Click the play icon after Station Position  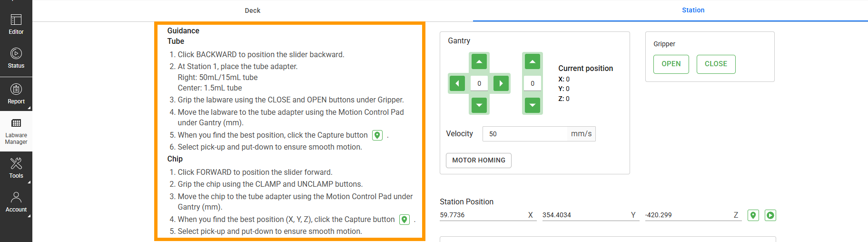[x=770, y=215]
